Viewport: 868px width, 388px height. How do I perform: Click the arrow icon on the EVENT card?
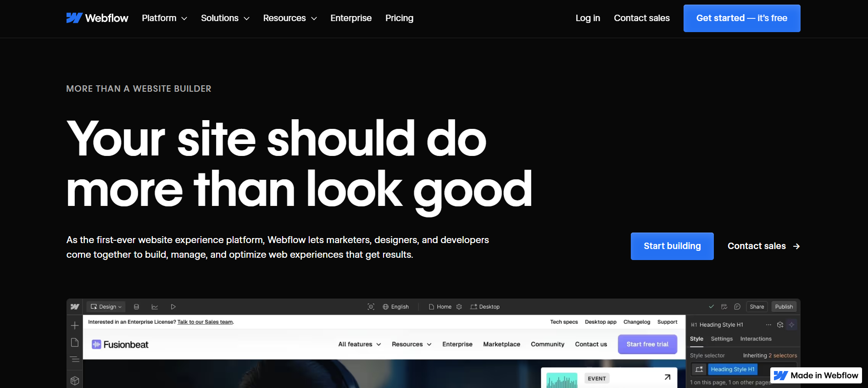pyautogui.click(x=668, y=377)
